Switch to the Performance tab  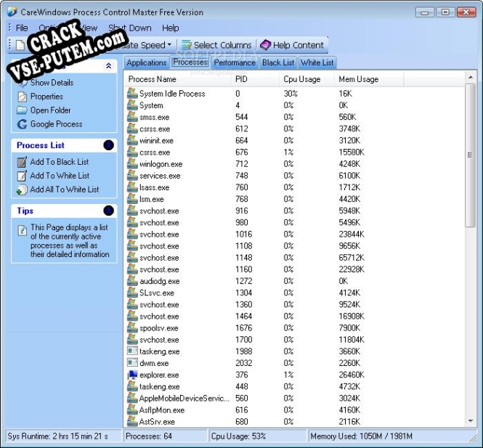(x=235, y=63)
